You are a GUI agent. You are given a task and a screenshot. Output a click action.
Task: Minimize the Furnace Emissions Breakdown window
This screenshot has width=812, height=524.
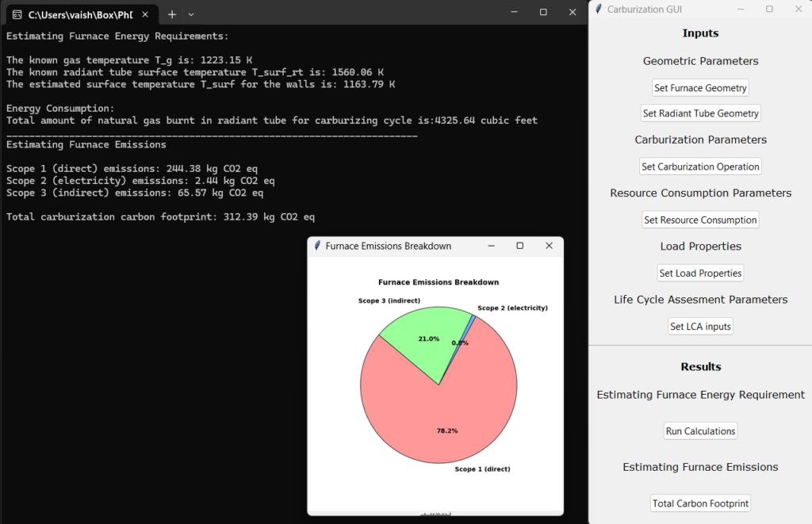click(x=491, y=247)
